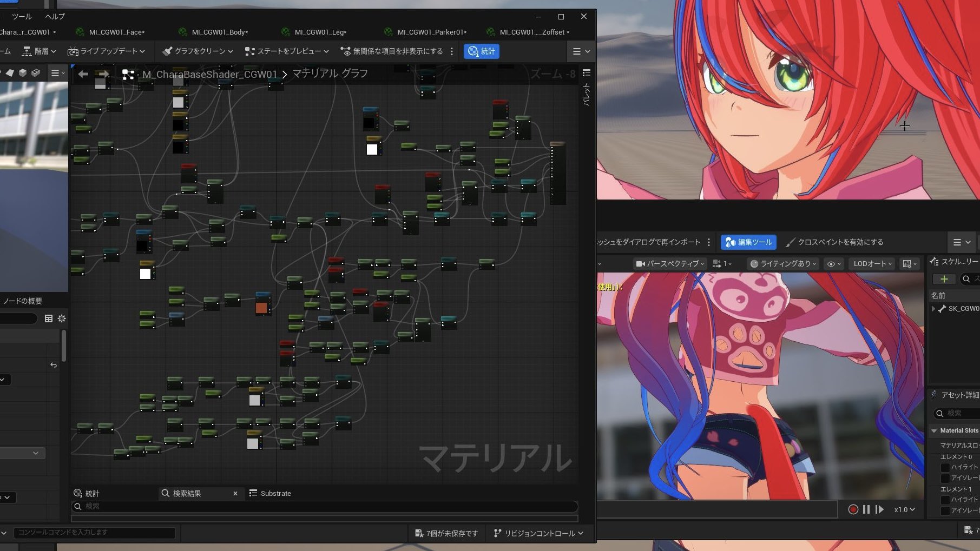Open the ライティングあり lighting dropdown
Screen dimensions: 980x551
coord(782,264)
